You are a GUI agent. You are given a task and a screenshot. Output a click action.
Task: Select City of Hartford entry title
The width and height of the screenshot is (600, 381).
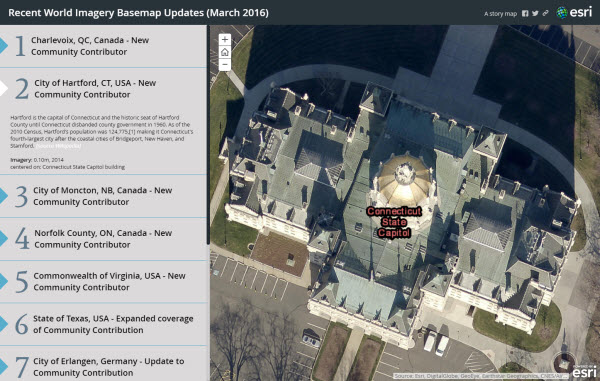pos(95,89)
